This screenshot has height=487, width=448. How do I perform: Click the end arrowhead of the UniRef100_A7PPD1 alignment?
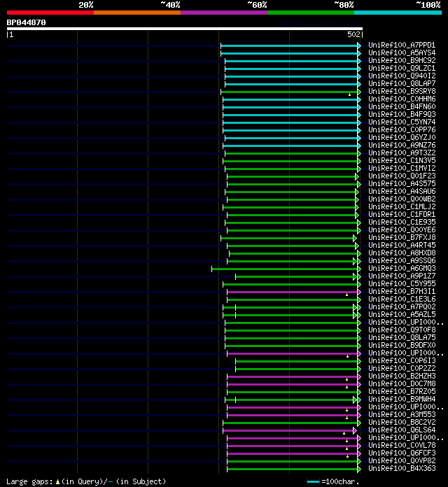click(359, 45)
